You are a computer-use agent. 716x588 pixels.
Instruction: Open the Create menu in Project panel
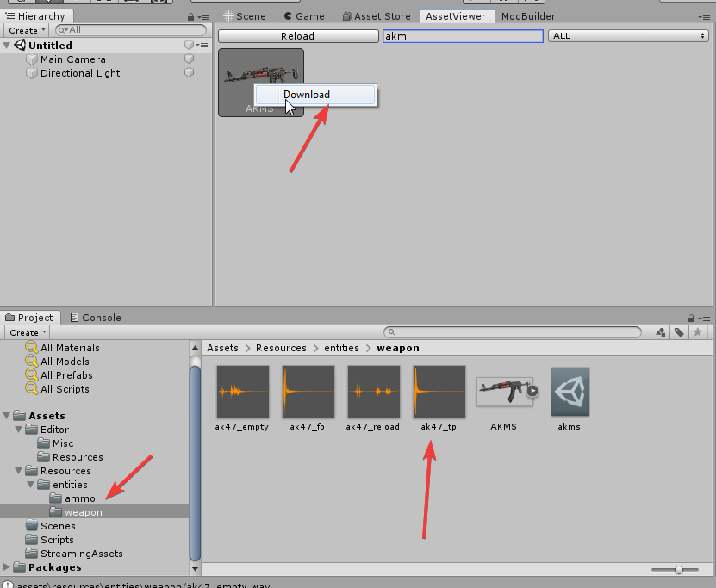(x=28, y=332)
